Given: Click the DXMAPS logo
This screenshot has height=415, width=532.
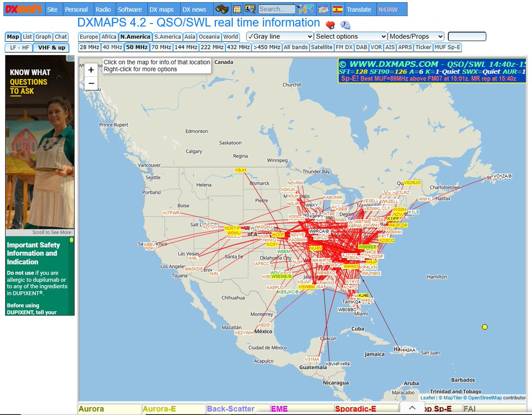Looking at the screenshot, I should pos(24,9).
